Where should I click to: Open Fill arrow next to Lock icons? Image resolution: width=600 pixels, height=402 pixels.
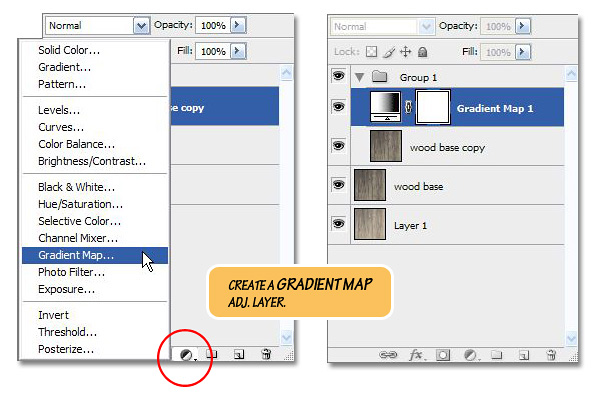tap(522, 52)
